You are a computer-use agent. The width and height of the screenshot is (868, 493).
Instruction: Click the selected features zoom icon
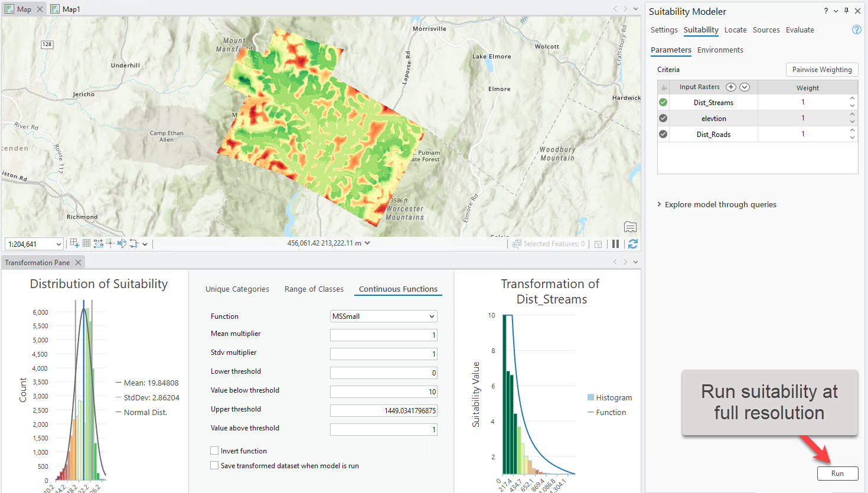point(517,244)
